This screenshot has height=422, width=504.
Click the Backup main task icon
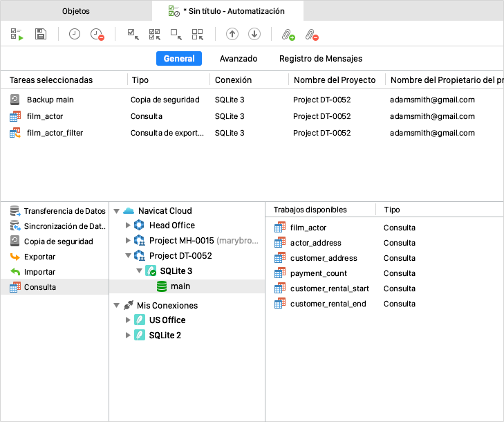pyautogui.click(x=15, y=100)
